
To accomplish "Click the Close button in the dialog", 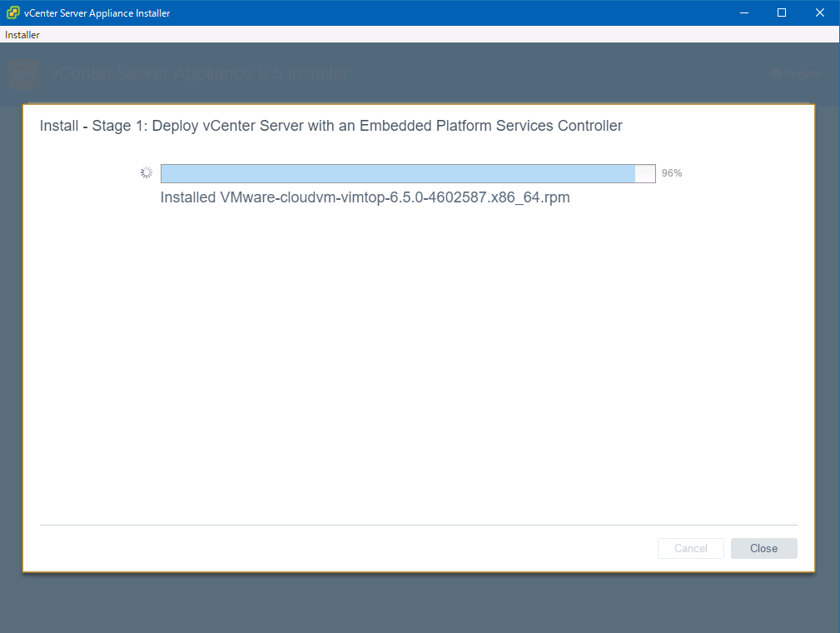I will point(763,548).
